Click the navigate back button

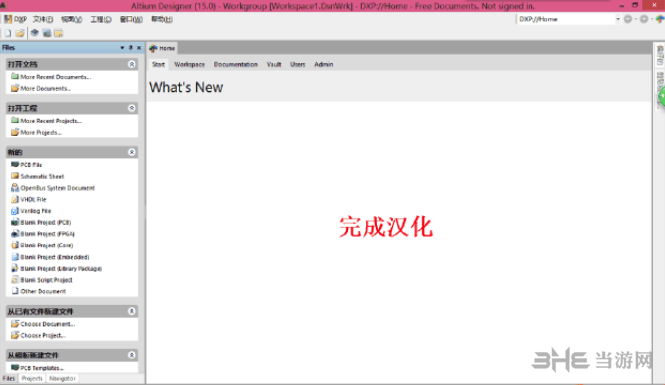(x=628, y=19)
